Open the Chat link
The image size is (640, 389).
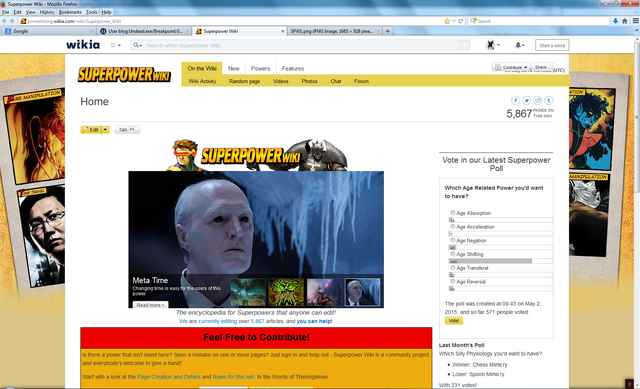[336, 81]
